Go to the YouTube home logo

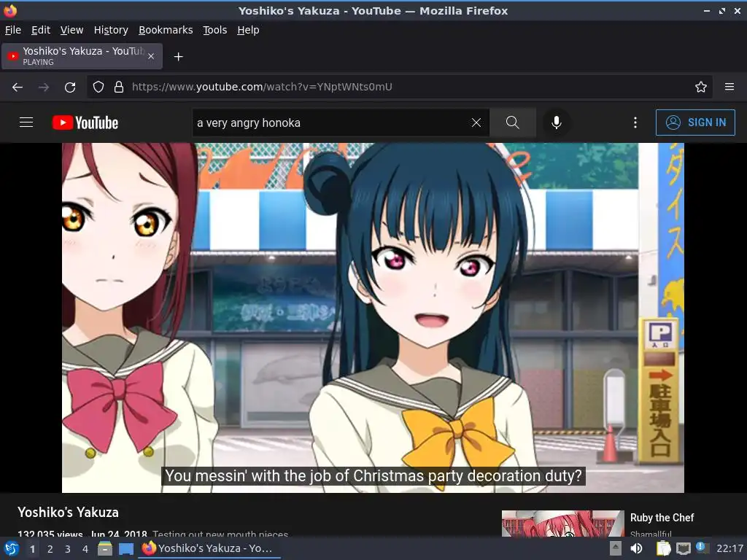[x=85, y=122]
